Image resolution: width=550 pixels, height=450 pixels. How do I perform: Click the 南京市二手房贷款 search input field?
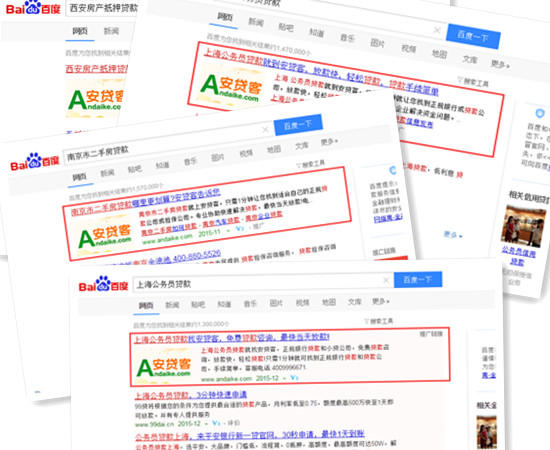click(168, 142)
